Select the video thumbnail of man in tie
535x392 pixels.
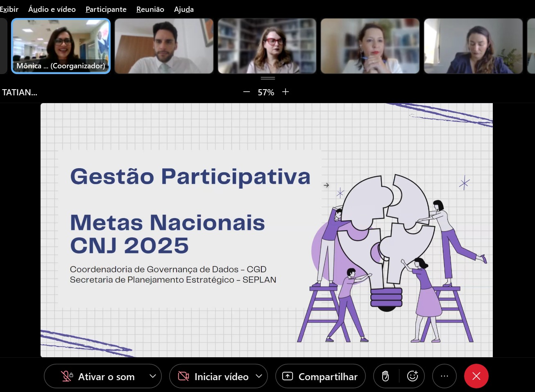tap(164, 46)
